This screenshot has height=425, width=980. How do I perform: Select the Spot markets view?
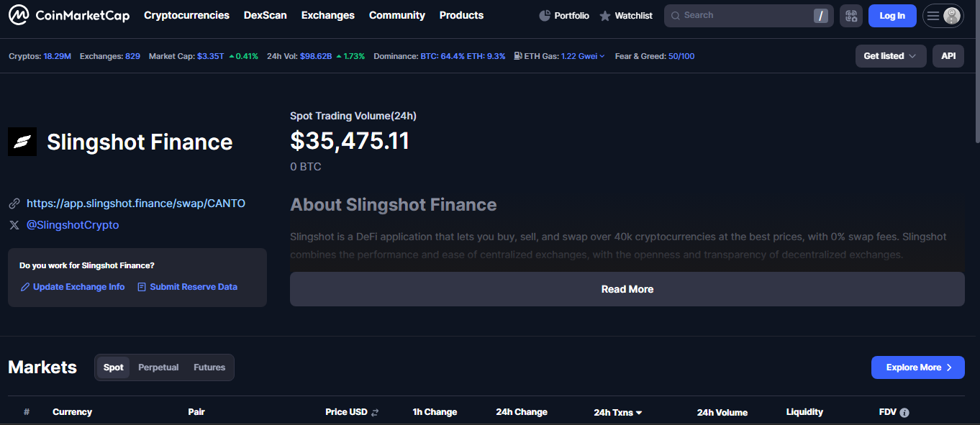(x=114, y=367)
